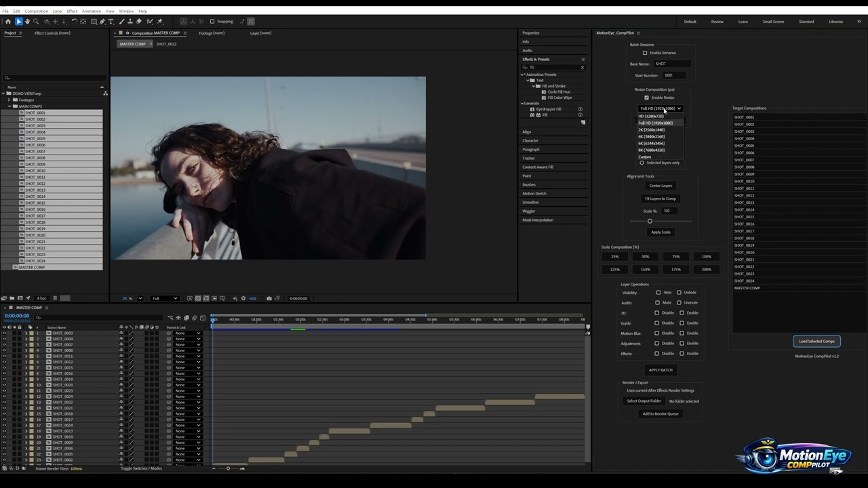868x488 pixels.
Task: Collapse the Animation Presets group
Action: coord(523,75)
